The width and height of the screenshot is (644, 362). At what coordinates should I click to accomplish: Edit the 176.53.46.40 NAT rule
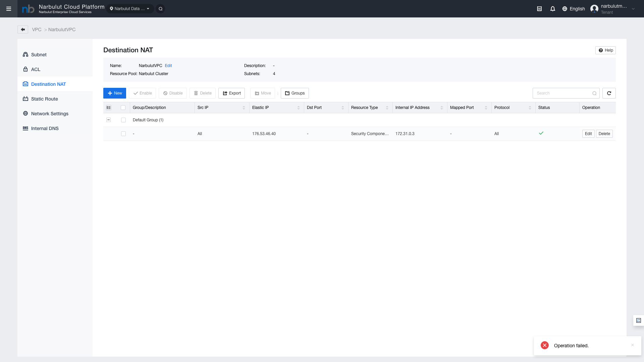(x=588, y=134)
